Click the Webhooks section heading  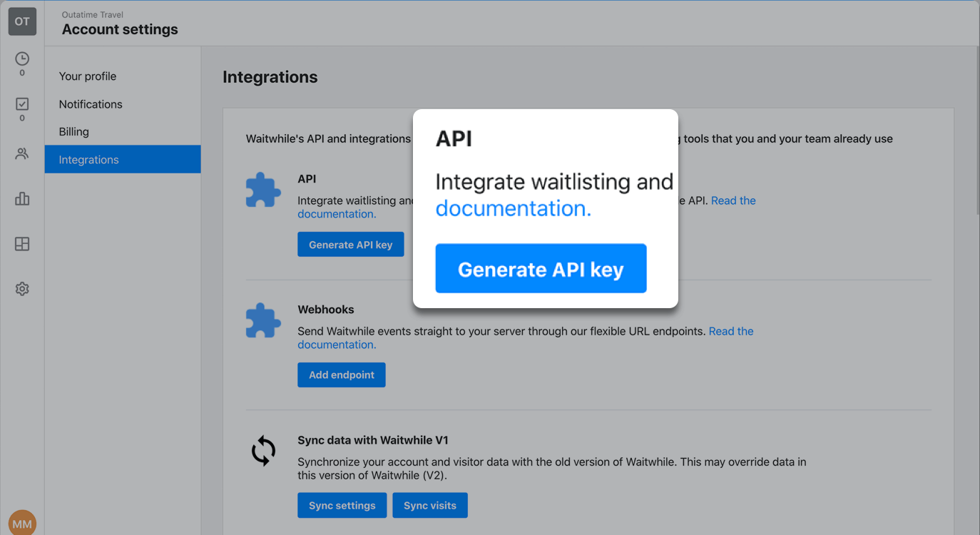coord(326,310)
